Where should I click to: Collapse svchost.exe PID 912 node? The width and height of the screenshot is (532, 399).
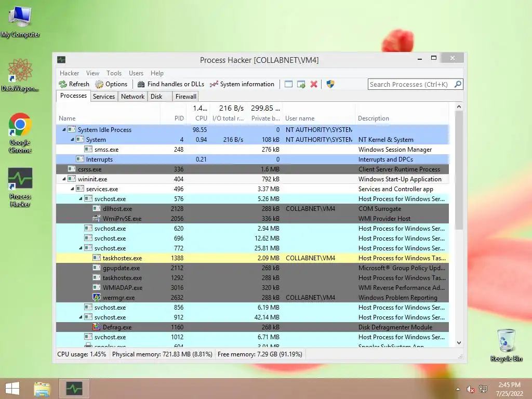point(81,317)
